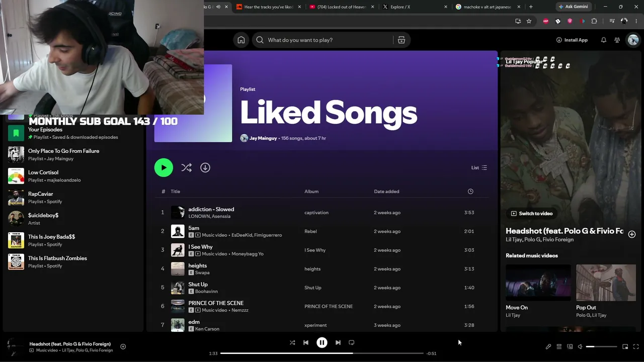Close the Explore / X tab
Viewport: 644px width, 362px height.
(x=446, y=7)
